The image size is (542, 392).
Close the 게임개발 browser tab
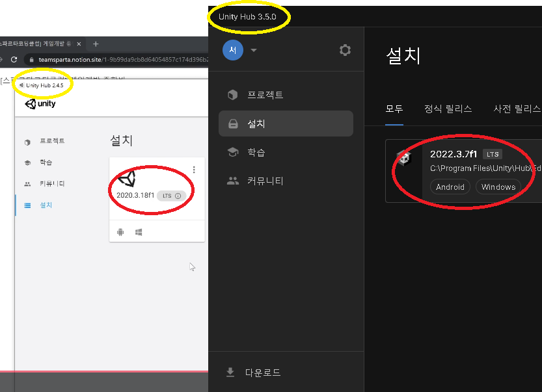pos(79,44)
